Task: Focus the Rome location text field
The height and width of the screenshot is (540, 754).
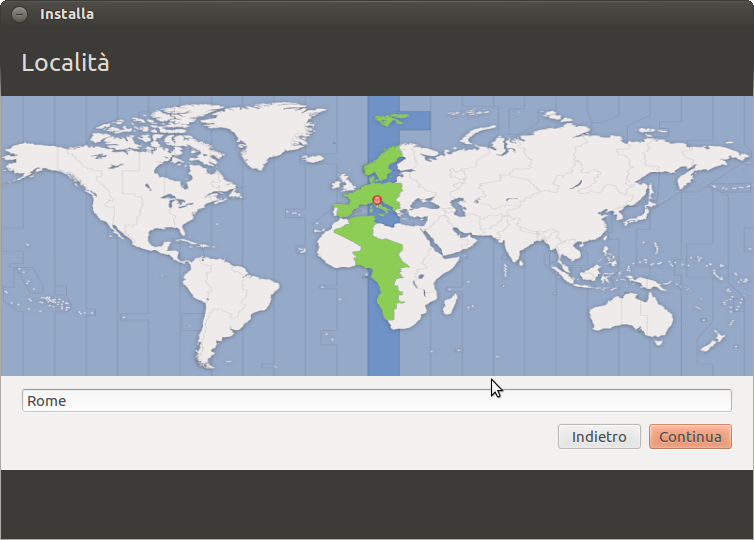Action: point(377,401)
